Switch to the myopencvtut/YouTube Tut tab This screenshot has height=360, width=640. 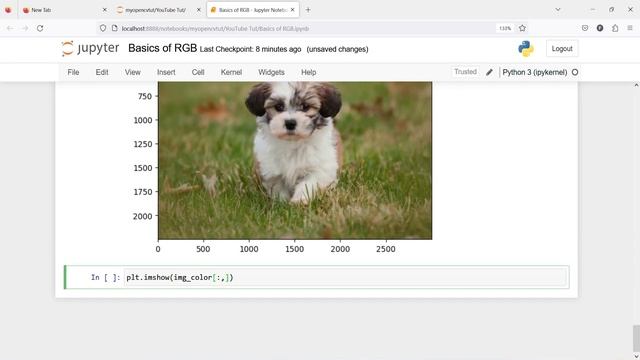pos(159,10)
